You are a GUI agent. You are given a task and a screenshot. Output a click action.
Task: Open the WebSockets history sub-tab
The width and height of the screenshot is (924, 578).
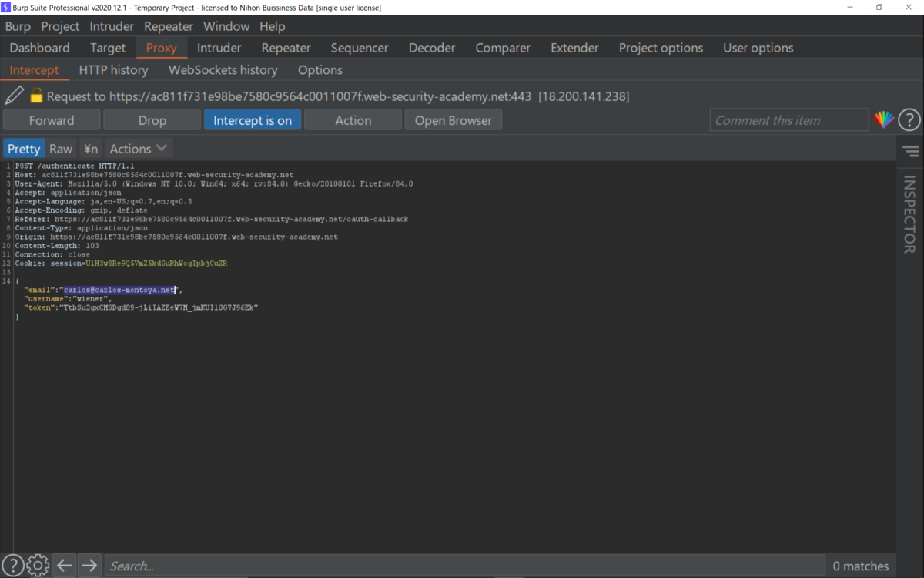223,69
